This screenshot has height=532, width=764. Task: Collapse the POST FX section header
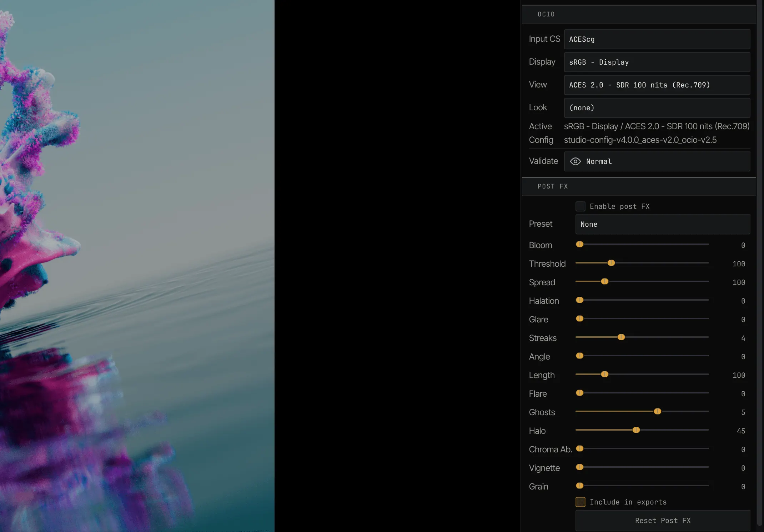click(639, 186)
